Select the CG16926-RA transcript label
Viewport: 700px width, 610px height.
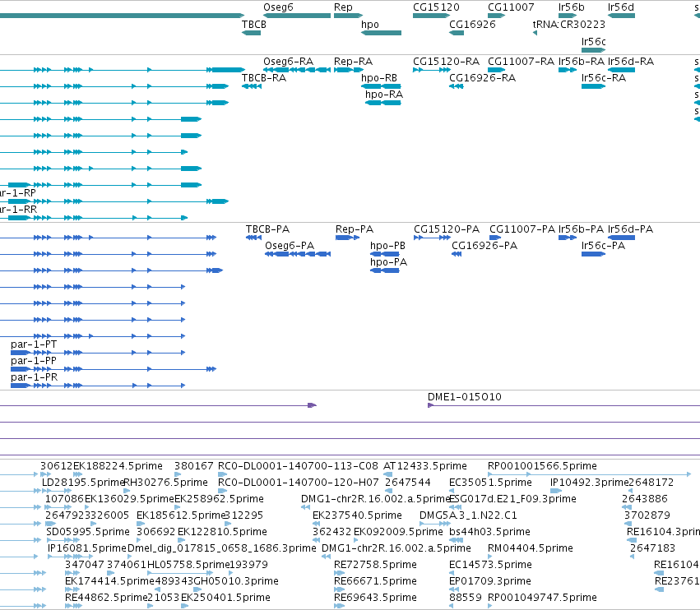pyautogui.click(x=482, y=77)
